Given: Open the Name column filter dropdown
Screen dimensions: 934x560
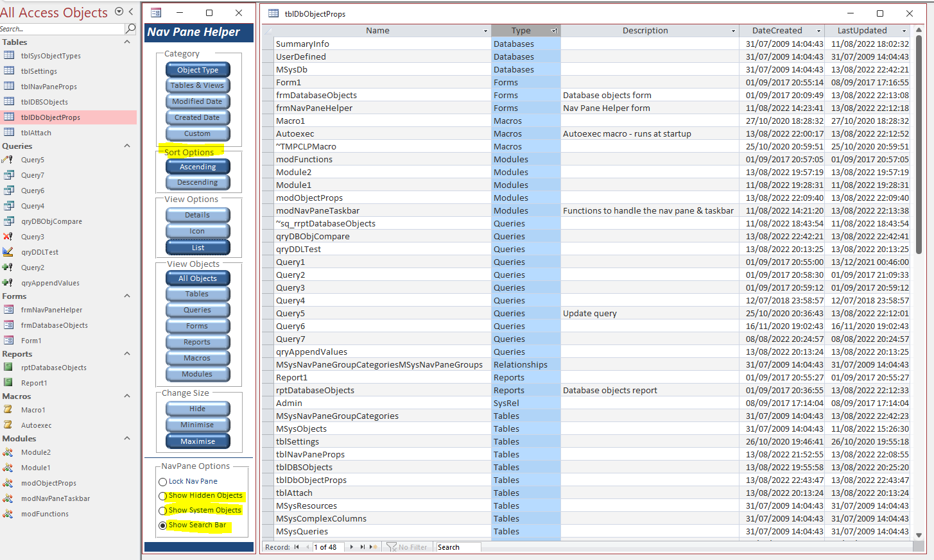Looking at the screenshot, I should 485,31.
